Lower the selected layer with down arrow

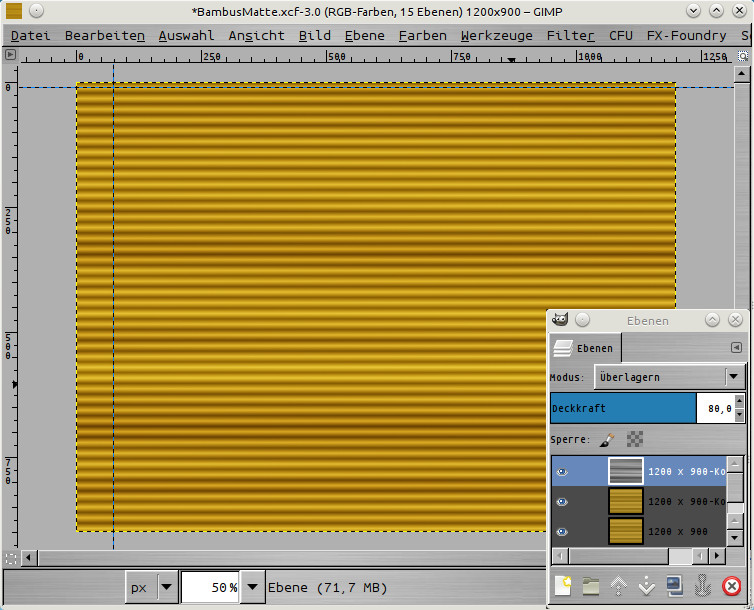(x=647, y=586)
